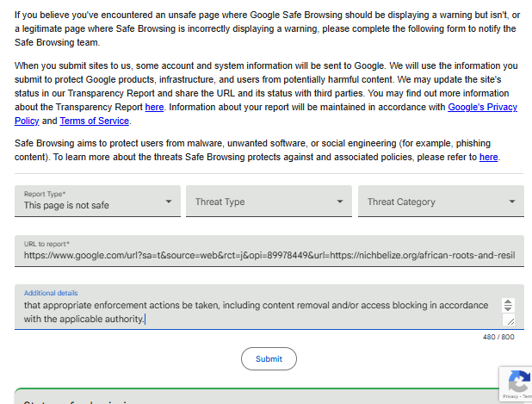Open the Terms of Service link
532x404 pixels.
95,121
